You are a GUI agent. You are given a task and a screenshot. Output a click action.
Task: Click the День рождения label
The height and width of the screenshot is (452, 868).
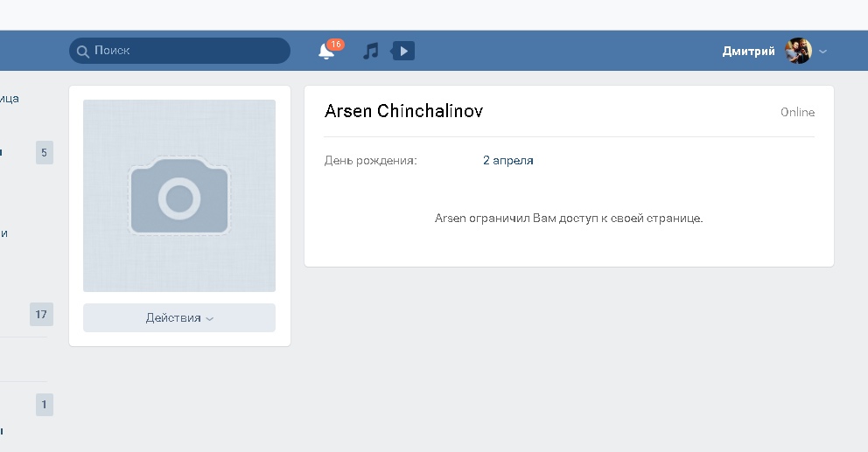370,160
